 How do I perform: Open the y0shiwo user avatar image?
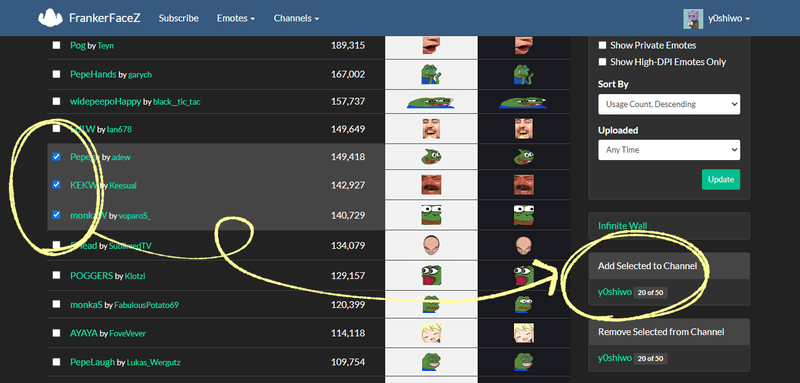click(693, 18)
